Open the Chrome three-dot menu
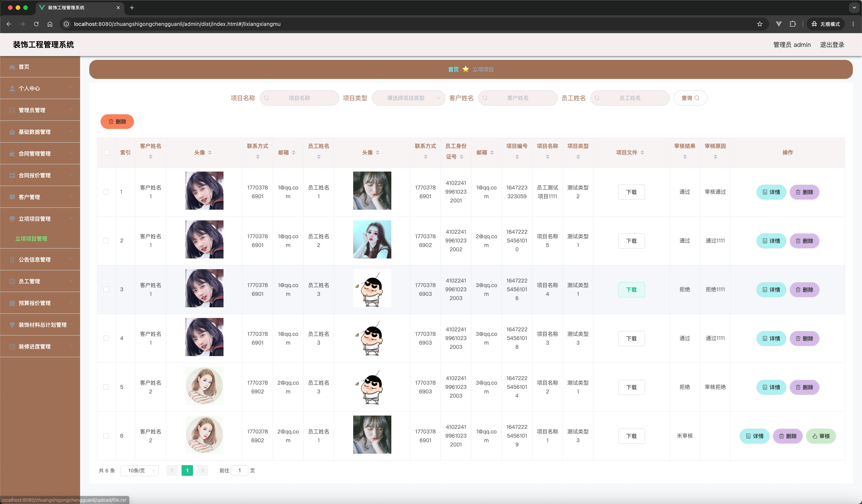Screen dimensions: 862x504 [853, 24]
